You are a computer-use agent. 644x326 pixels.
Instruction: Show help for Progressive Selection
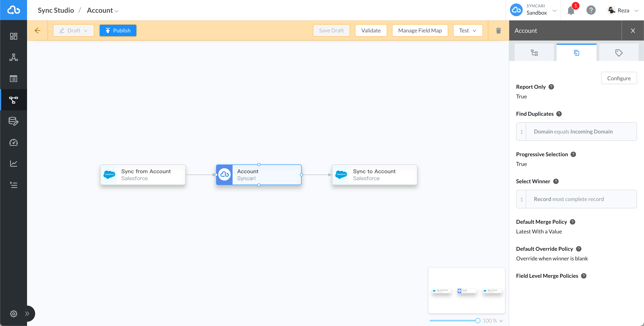coord(573,155)
